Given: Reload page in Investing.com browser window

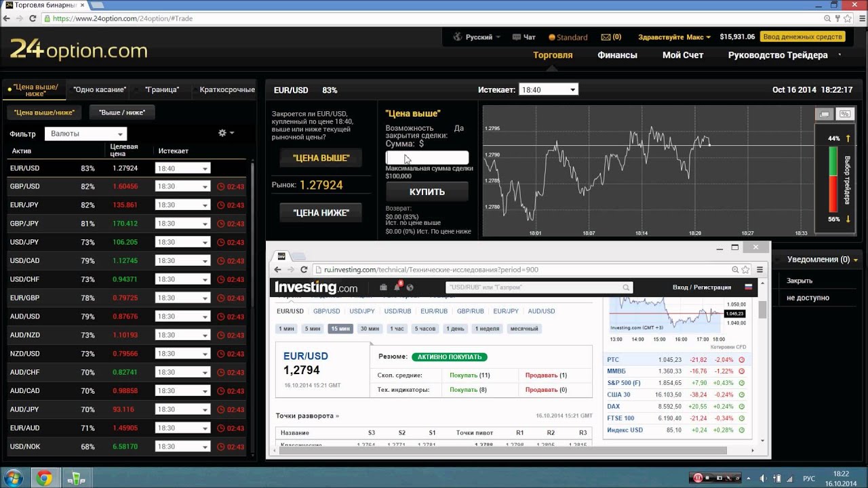Looking at the screenshot, I should 303,270.
